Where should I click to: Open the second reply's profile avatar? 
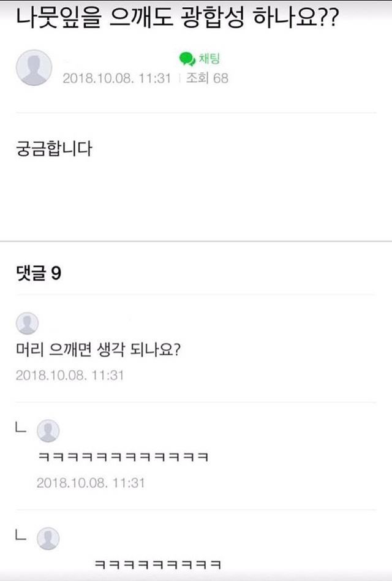[x=48, y=537]
